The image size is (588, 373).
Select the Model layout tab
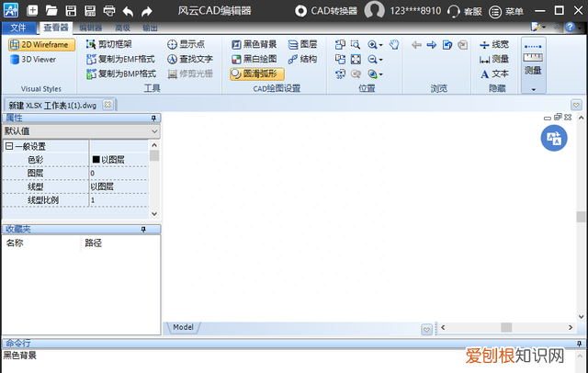click(184, 327)
